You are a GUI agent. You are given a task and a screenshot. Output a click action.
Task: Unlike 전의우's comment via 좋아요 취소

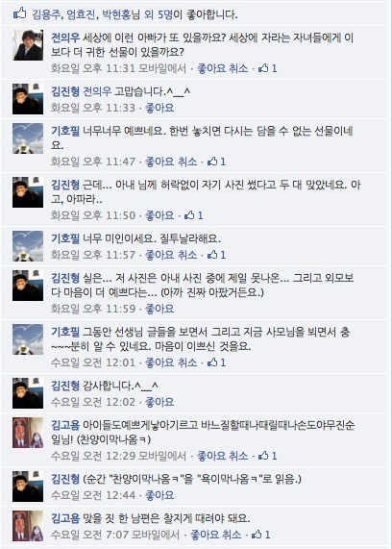[x=222, y=68]
